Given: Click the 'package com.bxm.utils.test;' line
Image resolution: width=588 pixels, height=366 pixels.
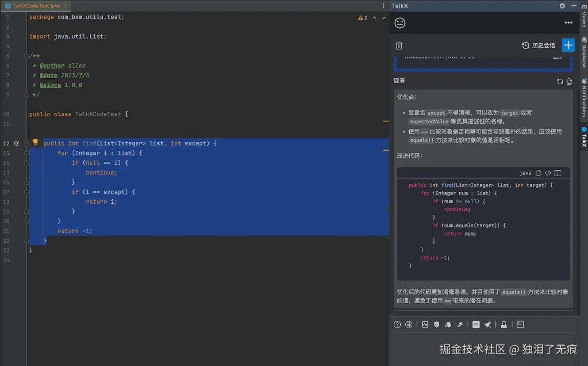Looking at the screenshot, I should (x=77, y=17).
